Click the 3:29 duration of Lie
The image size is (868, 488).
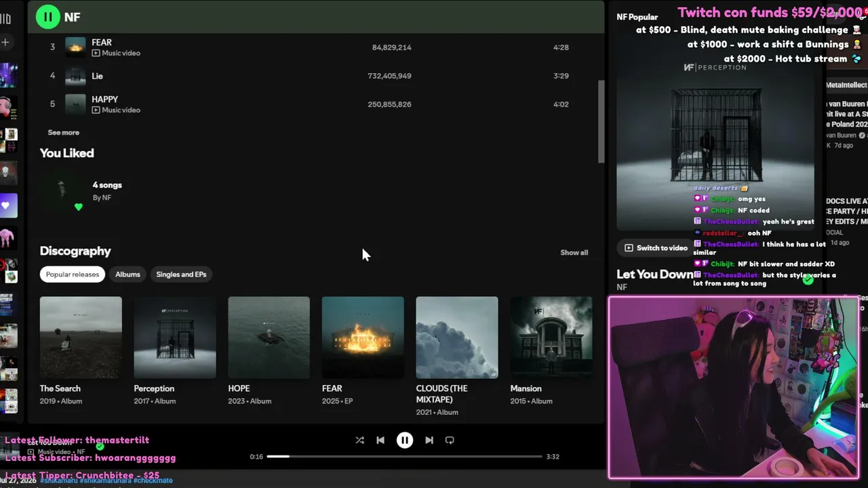click(x=561, y=76)
